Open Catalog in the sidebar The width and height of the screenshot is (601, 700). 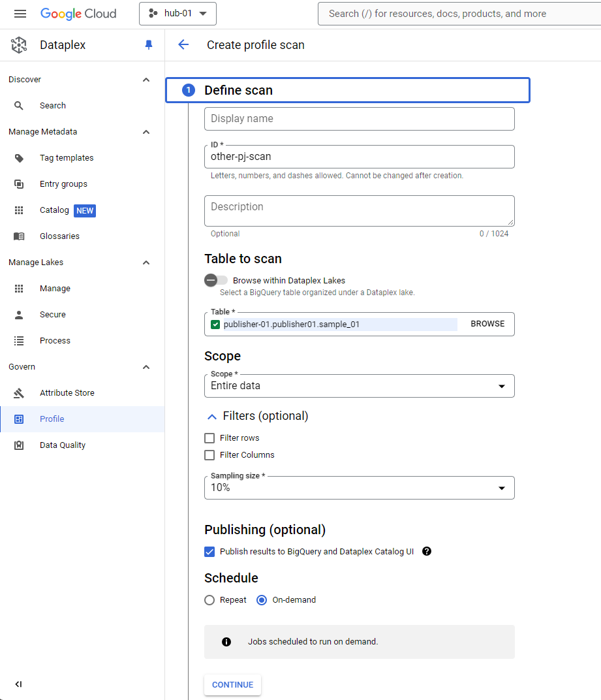[x=82, y=210]
